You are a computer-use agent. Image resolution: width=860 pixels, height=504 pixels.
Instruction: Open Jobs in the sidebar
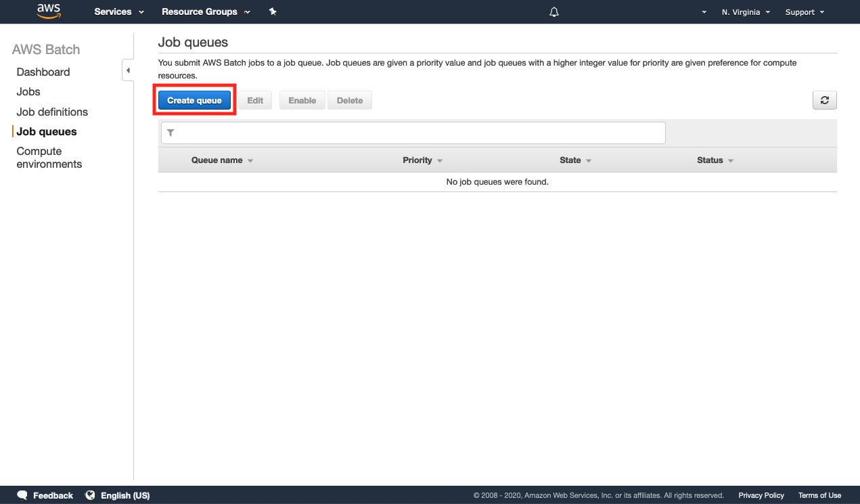[x=28, y=91]
